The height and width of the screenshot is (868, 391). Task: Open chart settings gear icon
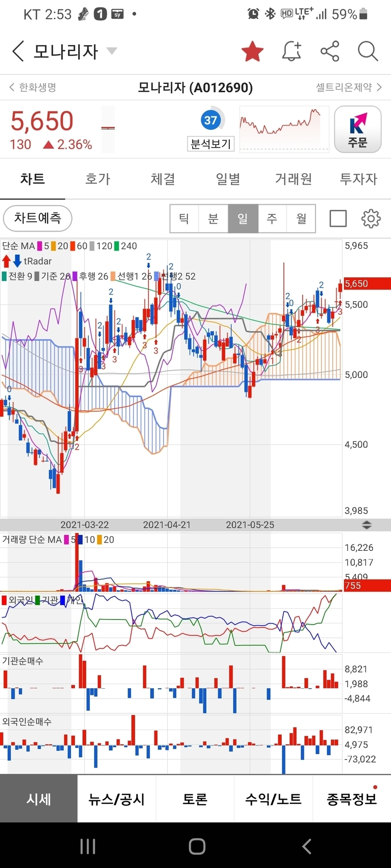pos(371,218)
